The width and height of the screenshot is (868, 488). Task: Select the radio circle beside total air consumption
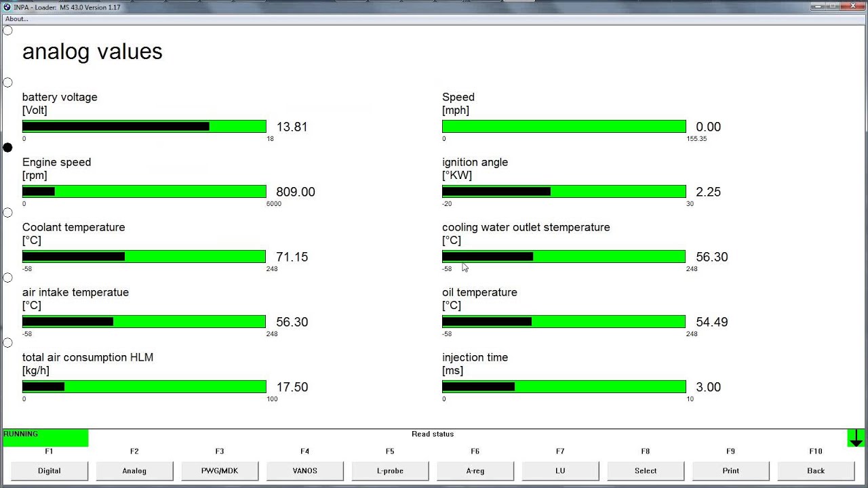[7, 342]
